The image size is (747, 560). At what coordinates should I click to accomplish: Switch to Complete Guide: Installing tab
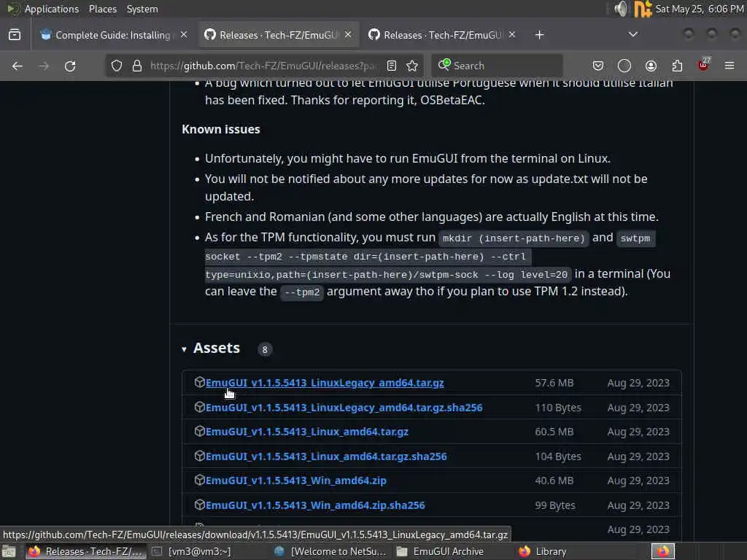click(x=112, y=35)
